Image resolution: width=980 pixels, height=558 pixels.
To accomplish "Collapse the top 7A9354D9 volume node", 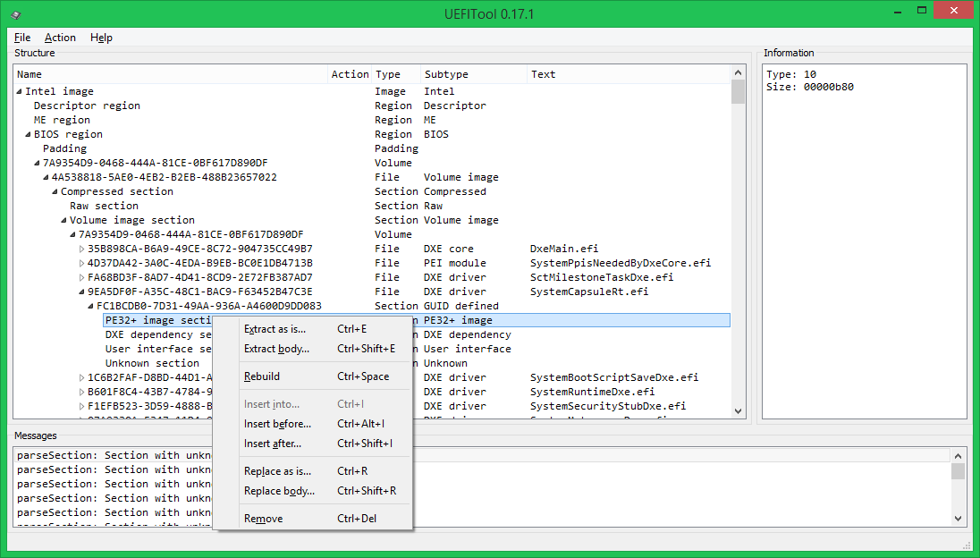I will [37, 163].
